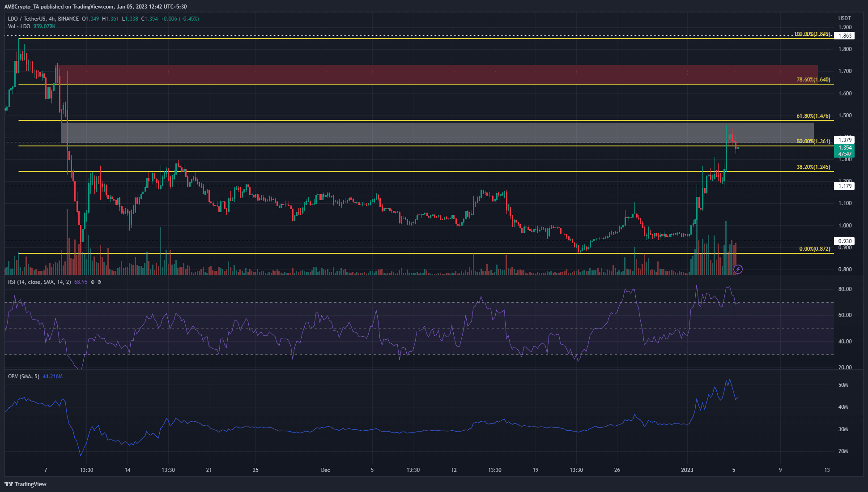
Task: Click the 1.179 price axis label
Action: pos(845,186)
